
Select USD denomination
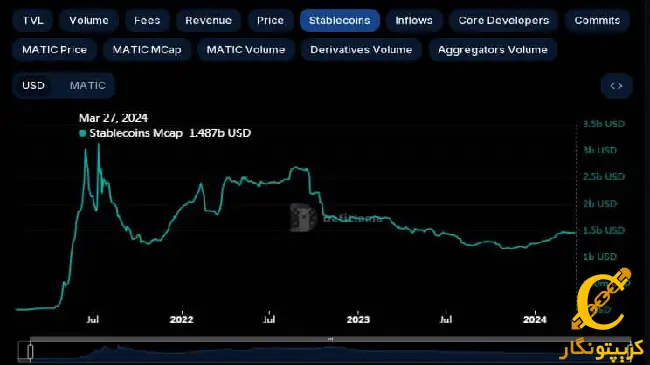click(x=34, y=85)
